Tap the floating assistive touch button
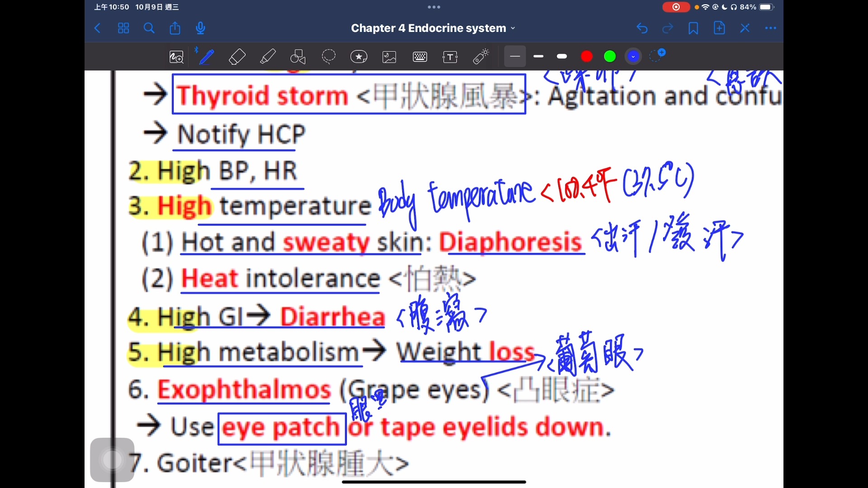The width and height of the screenshot is (868, 488). (x=112, y=460)
